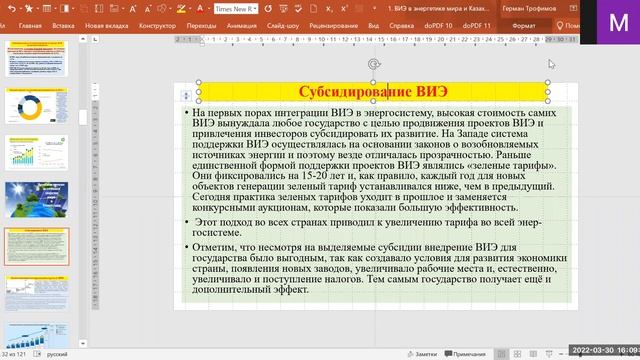Click the spelling check mark icon
The width and height of the screenshot is (640, 360).
[x=298, y=9]
